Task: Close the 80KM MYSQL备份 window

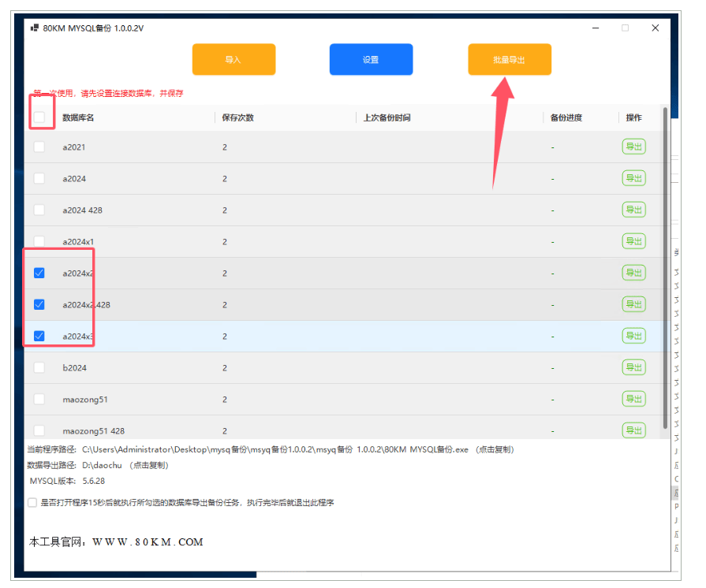Action: [656, 28]
